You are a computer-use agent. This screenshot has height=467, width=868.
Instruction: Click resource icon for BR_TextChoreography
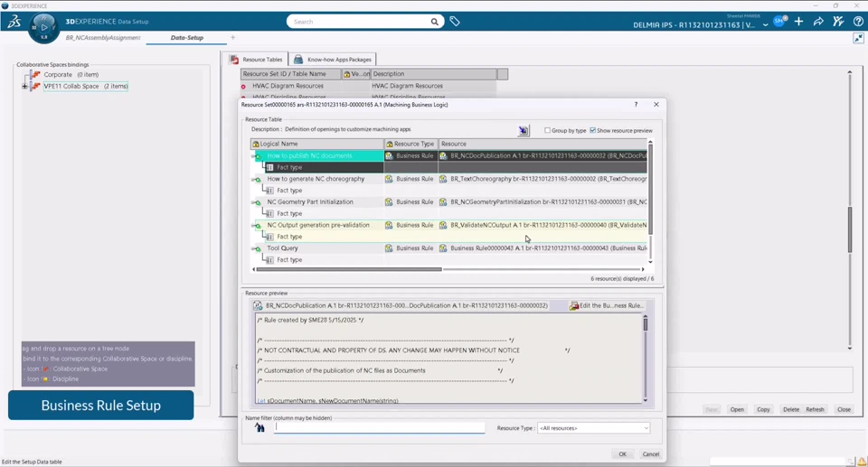pos(443,179)
